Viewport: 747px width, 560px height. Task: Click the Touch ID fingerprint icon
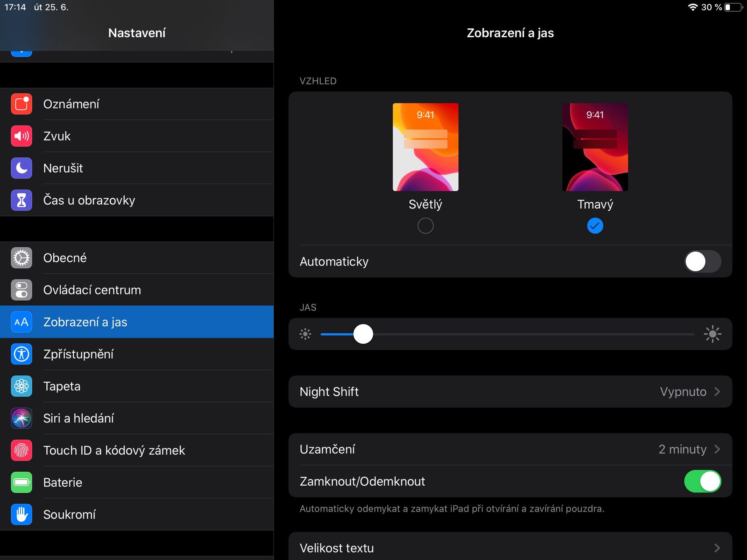21,450
